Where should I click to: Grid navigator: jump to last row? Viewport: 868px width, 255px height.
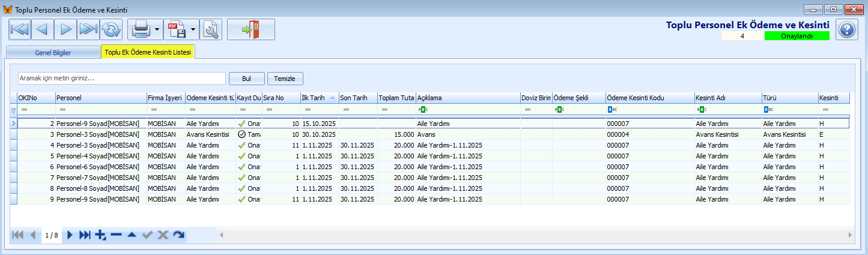pos(85,235)
